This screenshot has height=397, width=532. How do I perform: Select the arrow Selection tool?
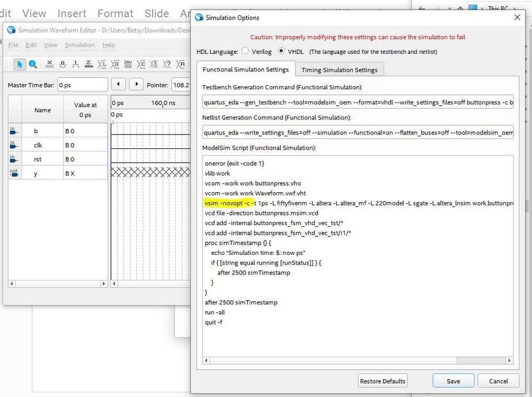(20, 64)
